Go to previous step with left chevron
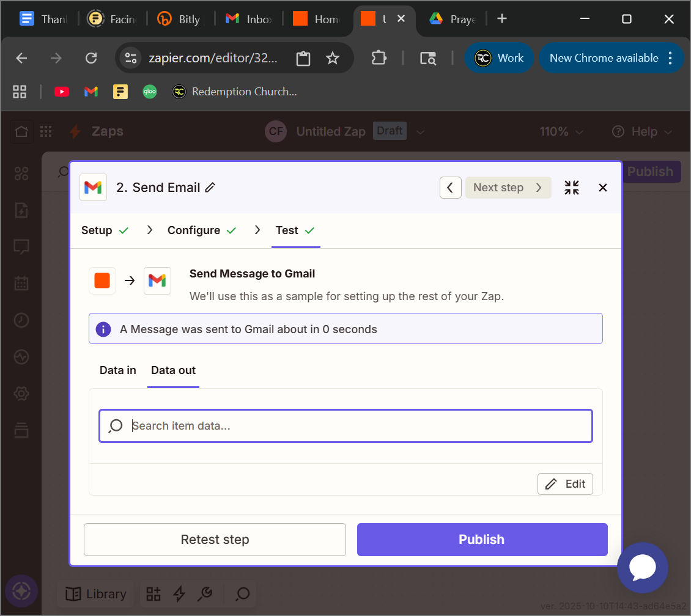The height and width of the screenshot is (616, 691). [x=450, y=188]
